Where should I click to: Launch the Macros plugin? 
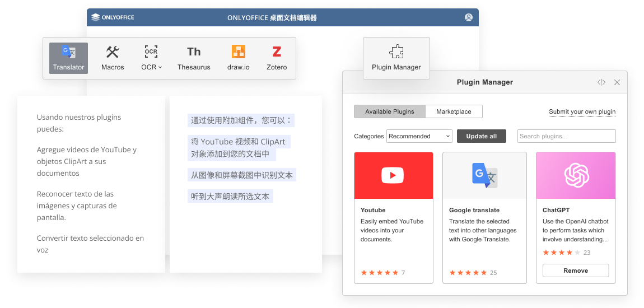pyautogui.click(x=113, y=58)
